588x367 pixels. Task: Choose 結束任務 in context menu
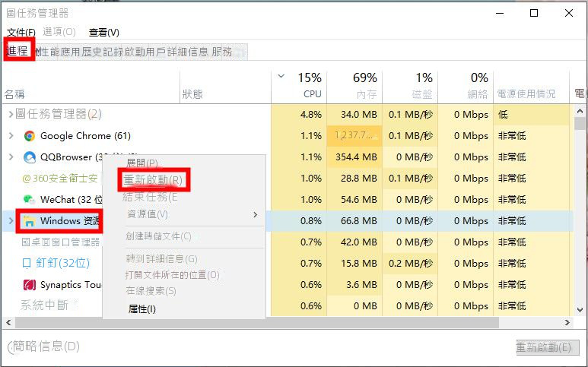coord(150,197)
